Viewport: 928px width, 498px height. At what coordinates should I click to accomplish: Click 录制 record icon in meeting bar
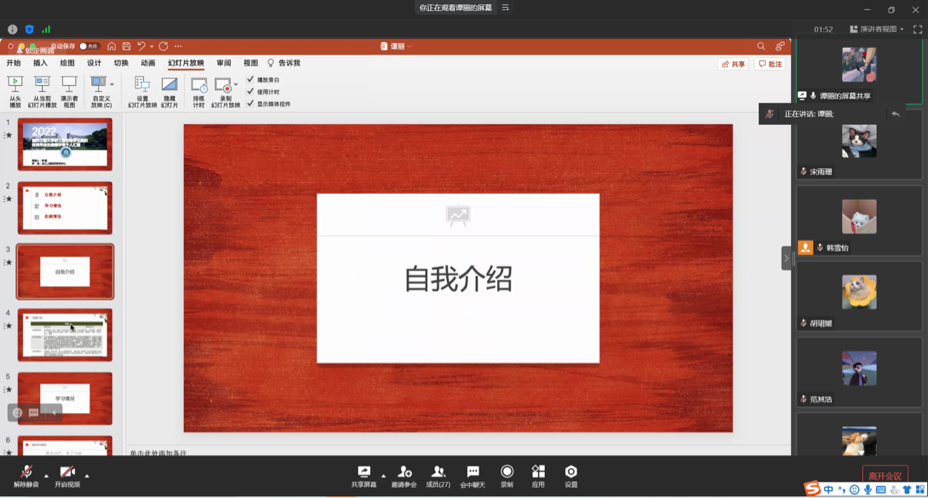pos(507,472)
